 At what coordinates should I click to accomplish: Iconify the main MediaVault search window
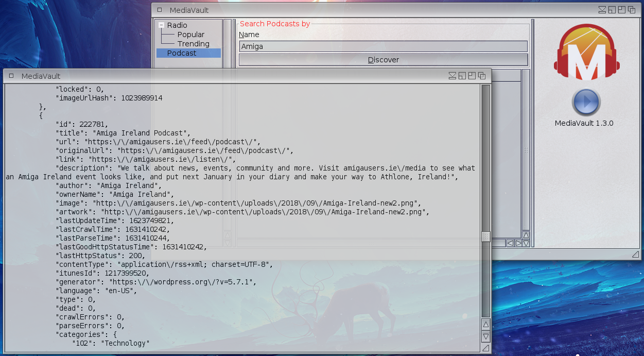point(602,10)
